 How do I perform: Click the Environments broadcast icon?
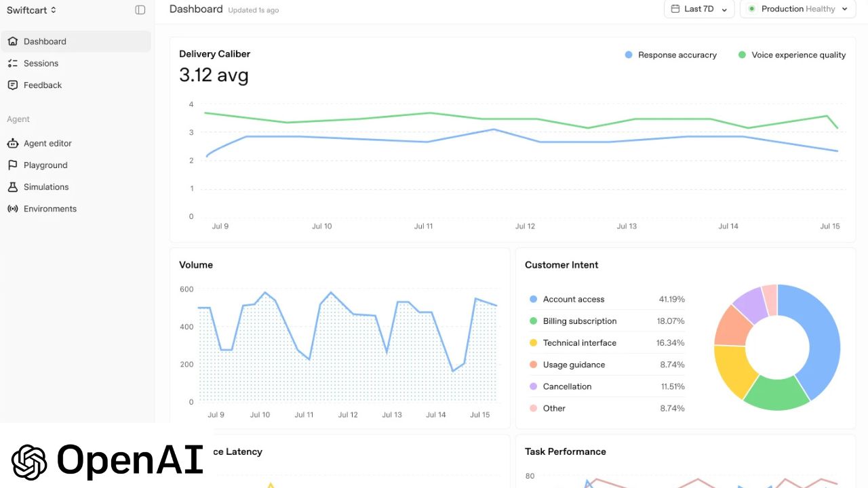[12, 209]
